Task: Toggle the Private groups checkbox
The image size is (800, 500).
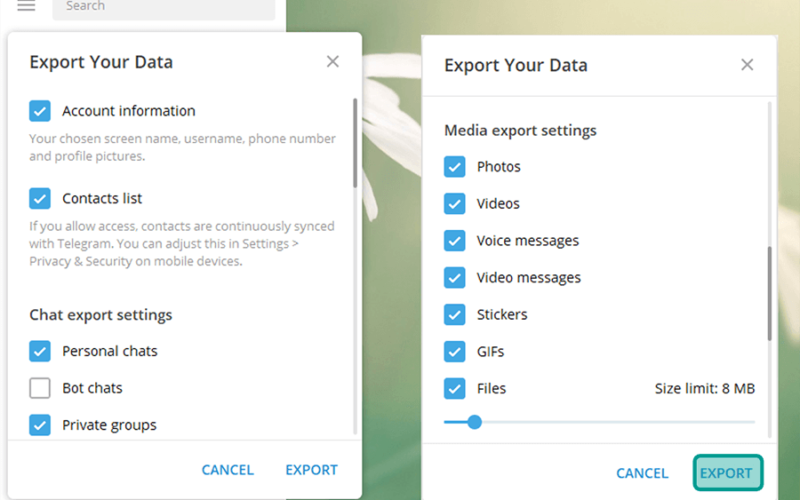Action: click(x=40, y=424)
